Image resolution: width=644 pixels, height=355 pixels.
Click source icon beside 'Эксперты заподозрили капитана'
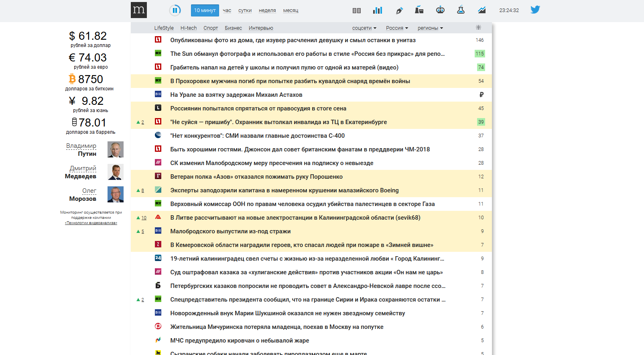[158, 190]
